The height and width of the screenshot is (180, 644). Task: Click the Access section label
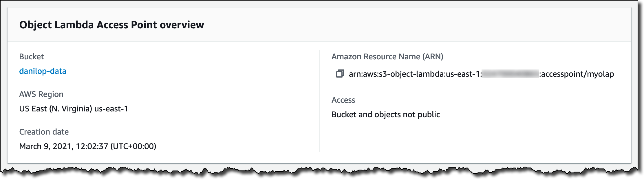coord(343,99)
